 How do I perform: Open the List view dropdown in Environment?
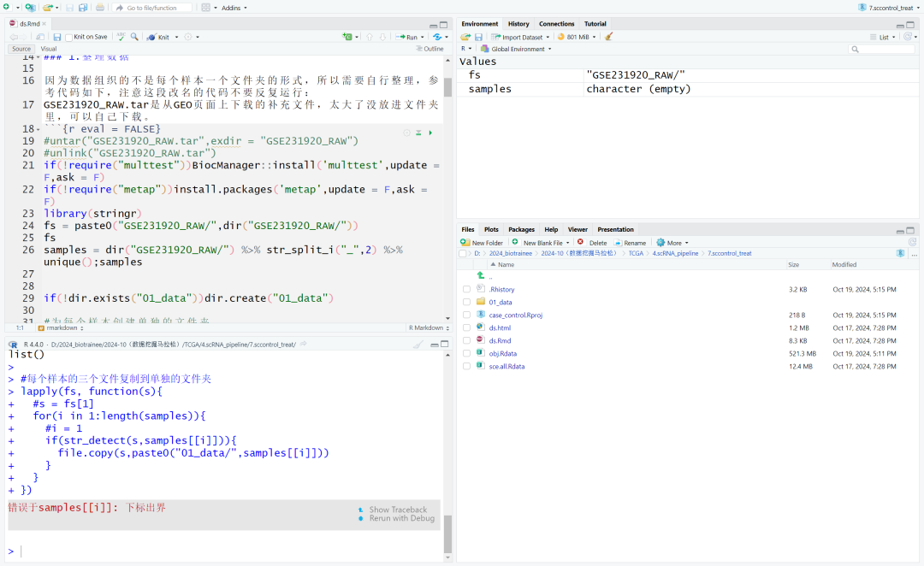coord(883,37)
